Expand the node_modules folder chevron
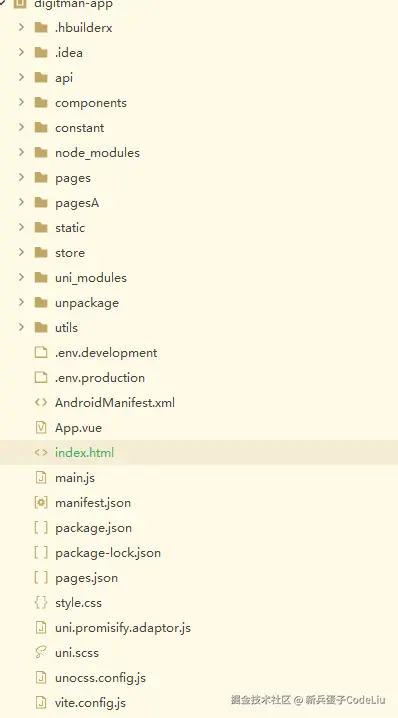398x718 pixels. pos(21,152)
